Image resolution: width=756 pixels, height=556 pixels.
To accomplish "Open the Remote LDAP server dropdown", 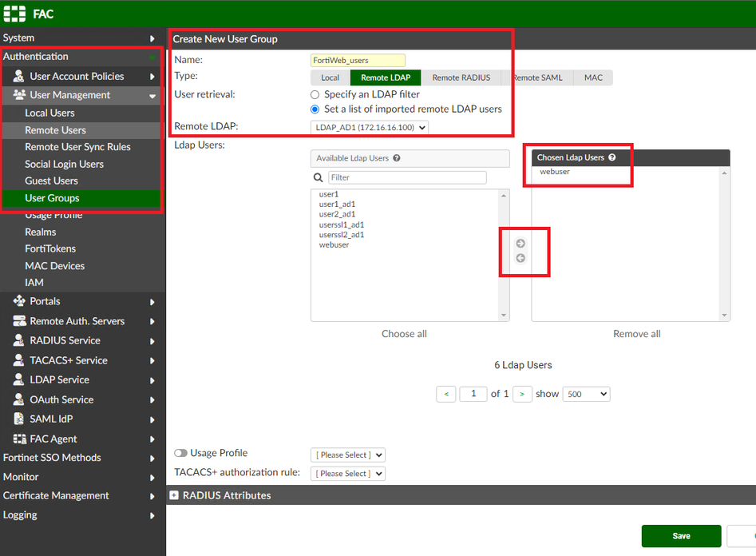I will click(370, 127).
